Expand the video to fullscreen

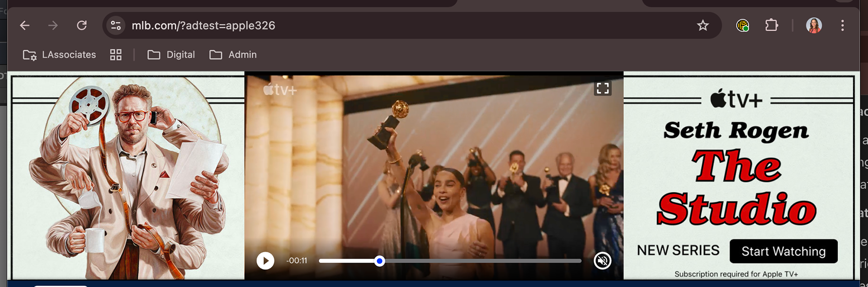[602, 88]
